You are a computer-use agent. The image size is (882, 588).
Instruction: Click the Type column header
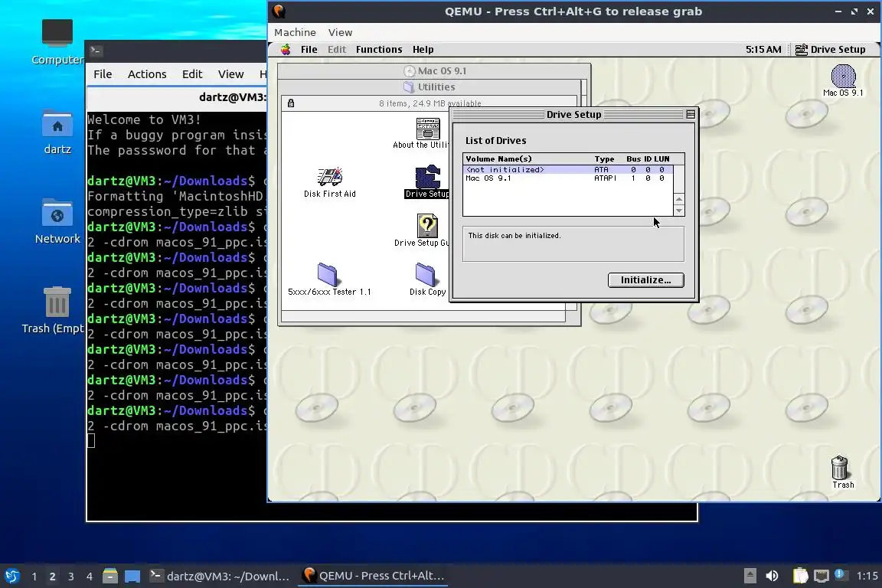604,158
